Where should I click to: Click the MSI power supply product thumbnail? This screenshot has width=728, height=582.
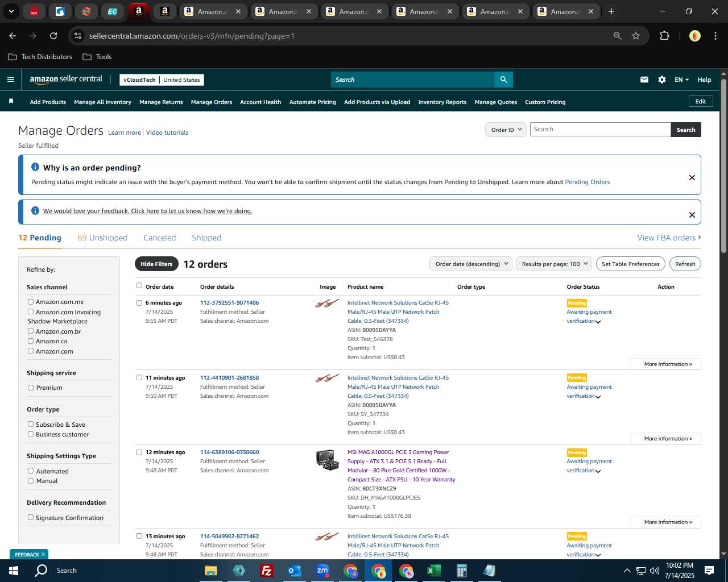tap(327, 460)
